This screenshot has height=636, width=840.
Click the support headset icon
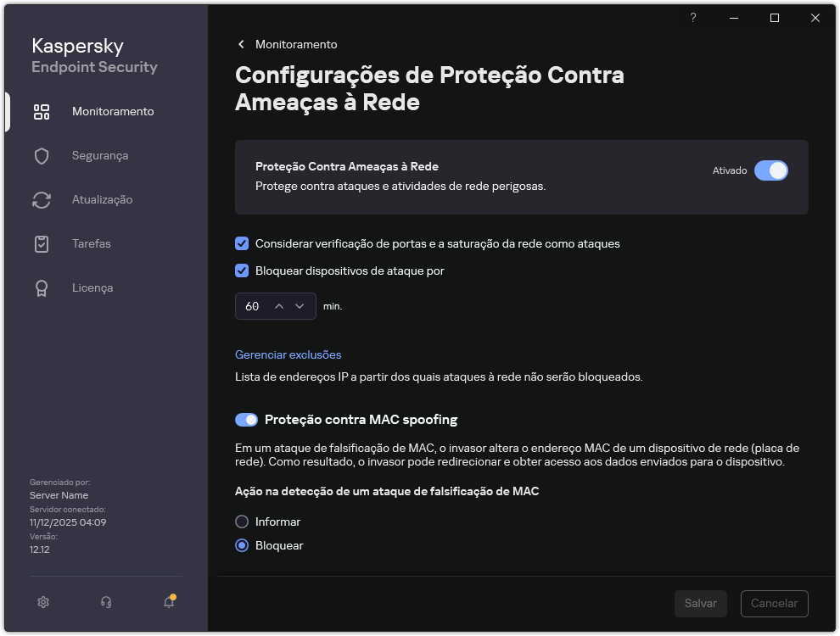(105, 602)
